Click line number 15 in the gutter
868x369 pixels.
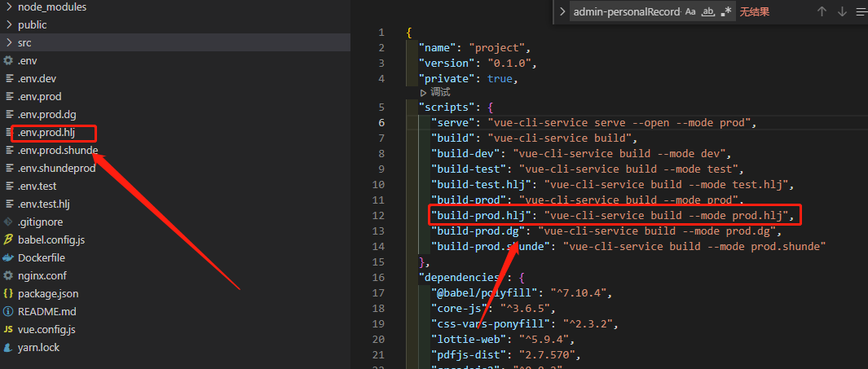(379, 261)
